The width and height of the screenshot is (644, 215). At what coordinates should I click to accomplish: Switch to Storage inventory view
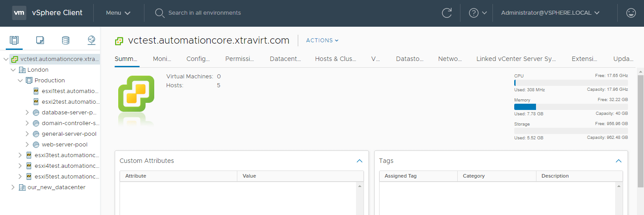tap(66, 41)
